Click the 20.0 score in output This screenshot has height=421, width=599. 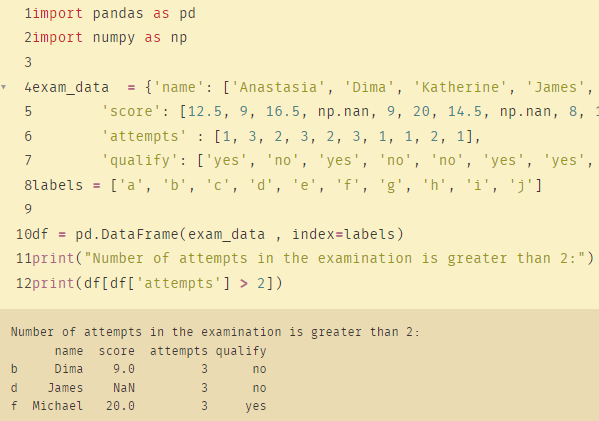(x=120, y=406)
